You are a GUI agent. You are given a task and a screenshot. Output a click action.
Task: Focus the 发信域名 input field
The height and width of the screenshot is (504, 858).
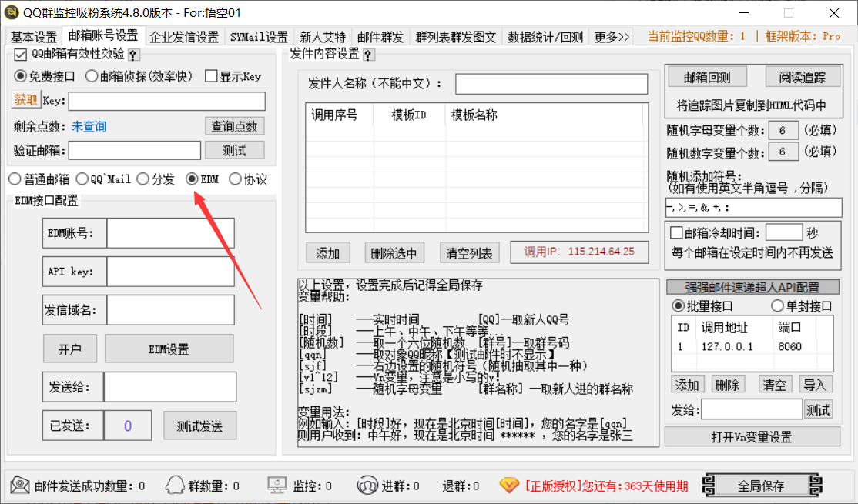170,310
